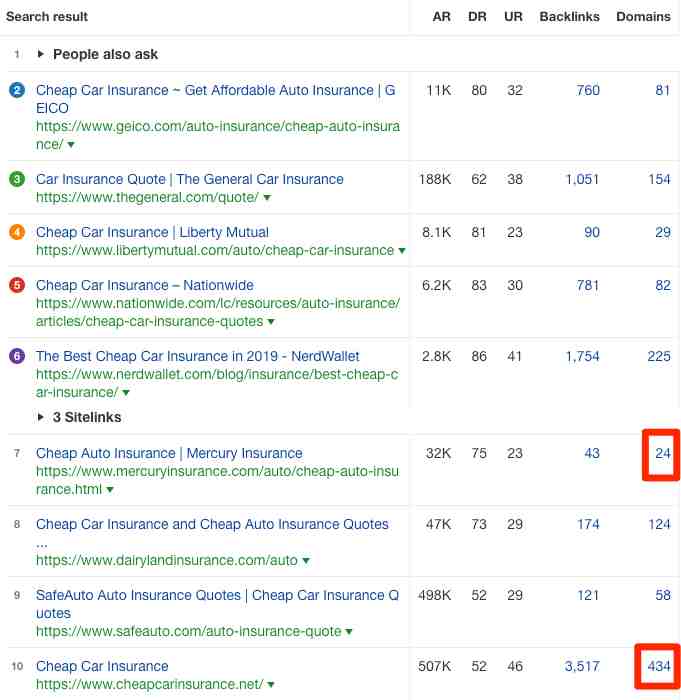681x700 pixels.
Task: Click GEICO referring domains count 81
Action: click(x=663, y=91)
